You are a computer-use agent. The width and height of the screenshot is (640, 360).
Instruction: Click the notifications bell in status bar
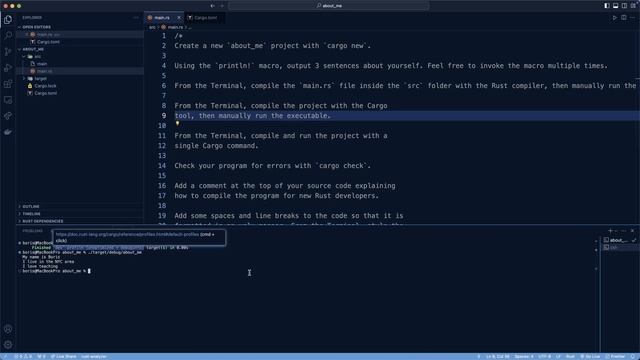tap(633, 356)
